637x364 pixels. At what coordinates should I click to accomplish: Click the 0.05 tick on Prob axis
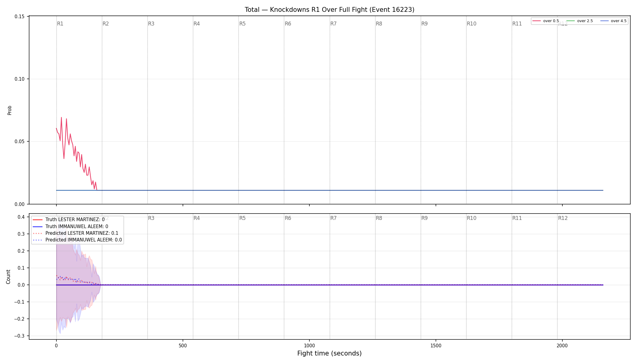(19, 142)
